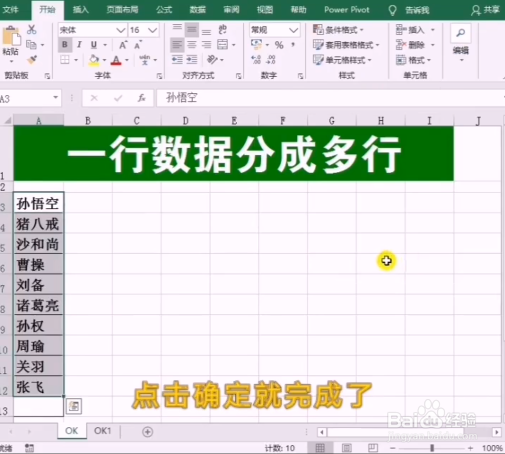Increase decimal places
The width and height of the screenshot is (505, 454).
256,60
